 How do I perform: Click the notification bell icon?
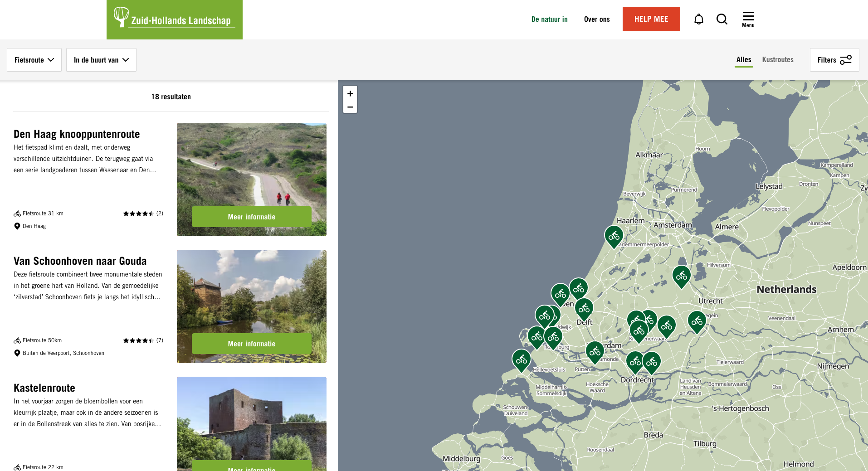[x=698, y=19]
